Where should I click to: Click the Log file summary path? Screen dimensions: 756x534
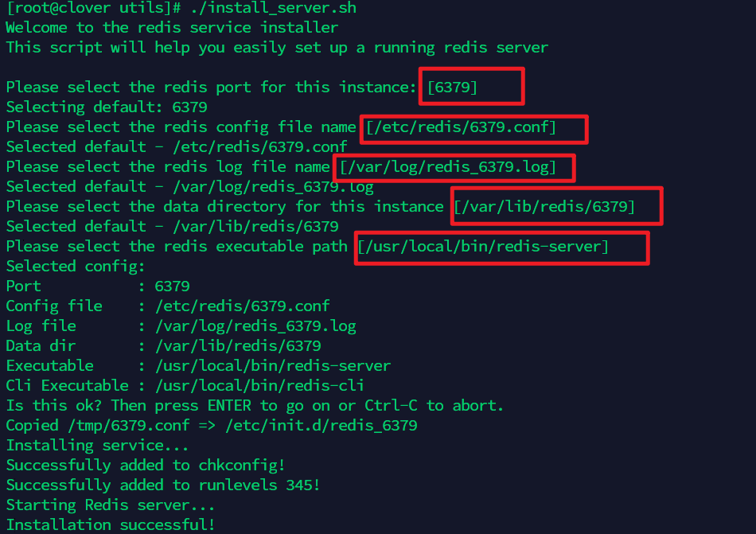(x=255, y=326)
